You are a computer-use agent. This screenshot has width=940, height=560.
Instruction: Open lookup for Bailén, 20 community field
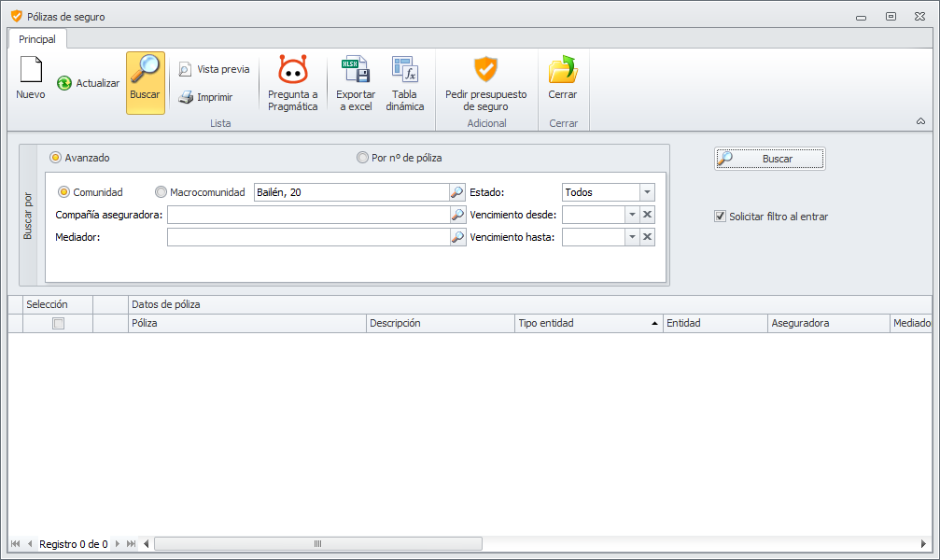click(457, 192)
